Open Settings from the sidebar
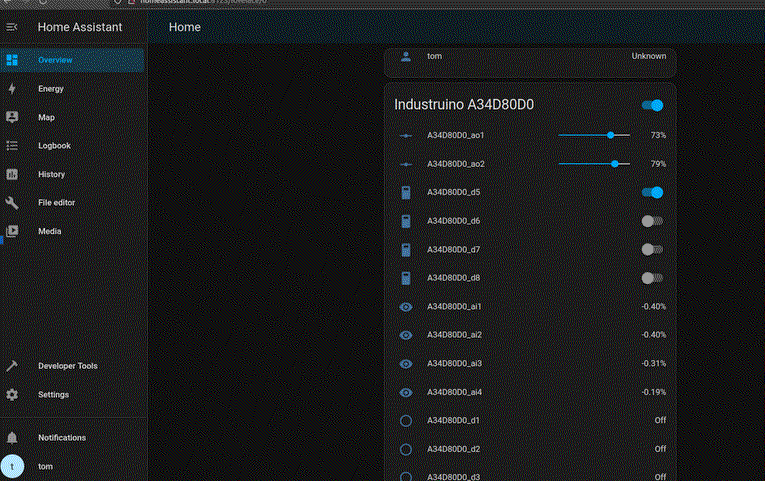Screen dimensions: 765x481 tap(53, 395)
